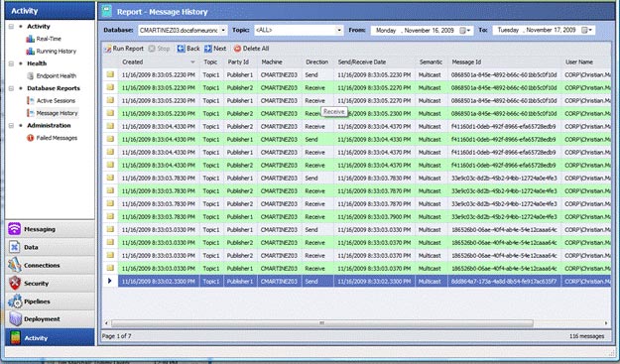
Task: Click the Report Message History title icon
Action: click(107, 12)
